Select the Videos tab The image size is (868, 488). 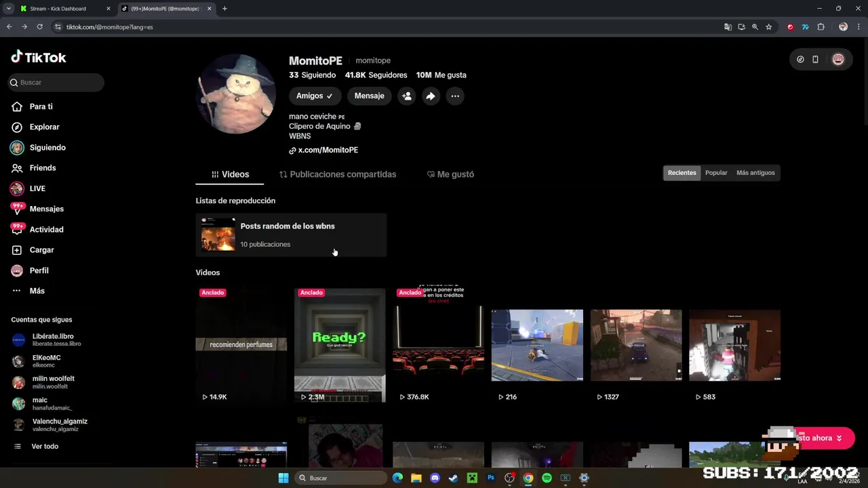click(x=230, y=174)
